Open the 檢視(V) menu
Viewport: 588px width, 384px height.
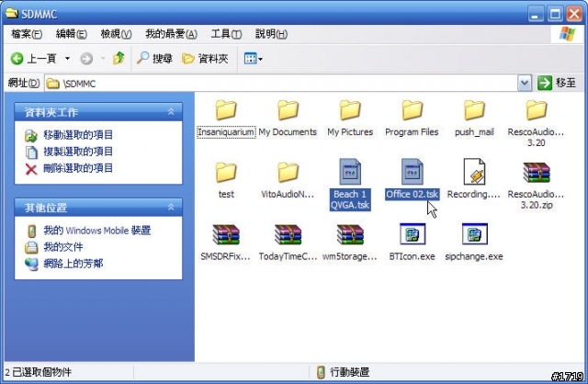click(x=116, y=34)
